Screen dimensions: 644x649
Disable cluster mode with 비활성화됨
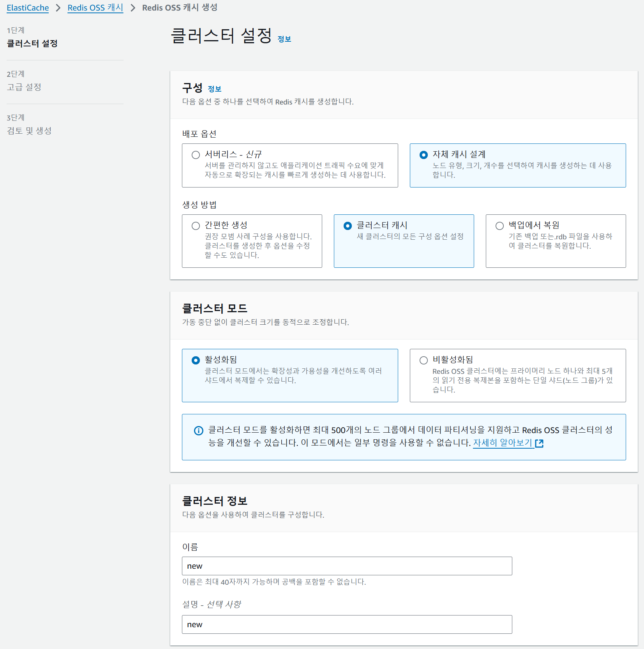pyautogui.click(x=423, y=360)
